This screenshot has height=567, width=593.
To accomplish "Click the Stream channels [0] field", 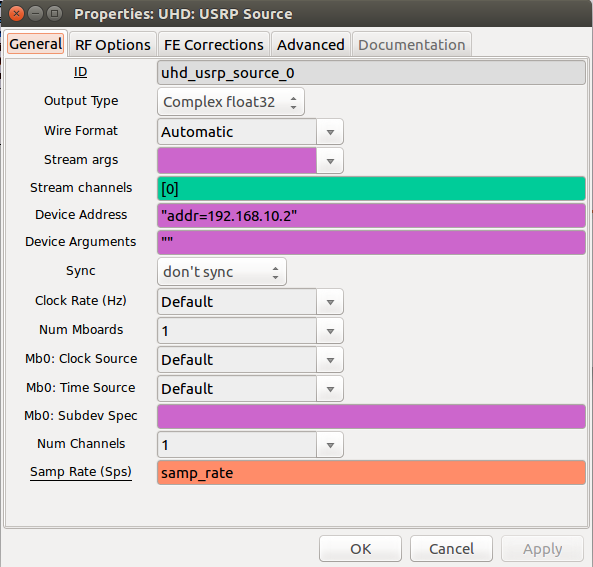I will tap(371, 188).
